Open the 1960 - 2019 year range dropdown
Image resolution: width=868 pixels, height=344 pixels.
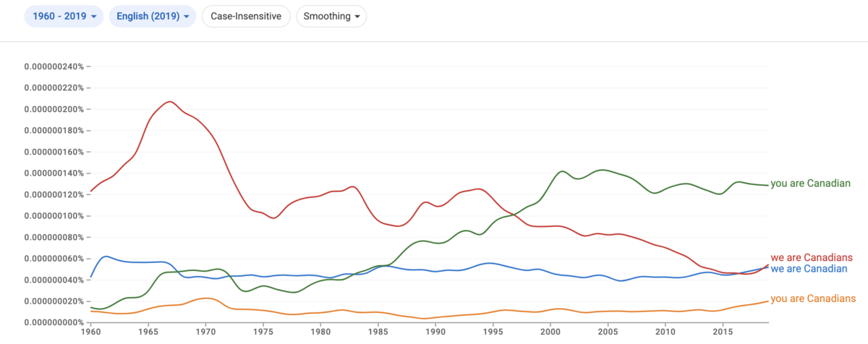click(x=64, y=16)
